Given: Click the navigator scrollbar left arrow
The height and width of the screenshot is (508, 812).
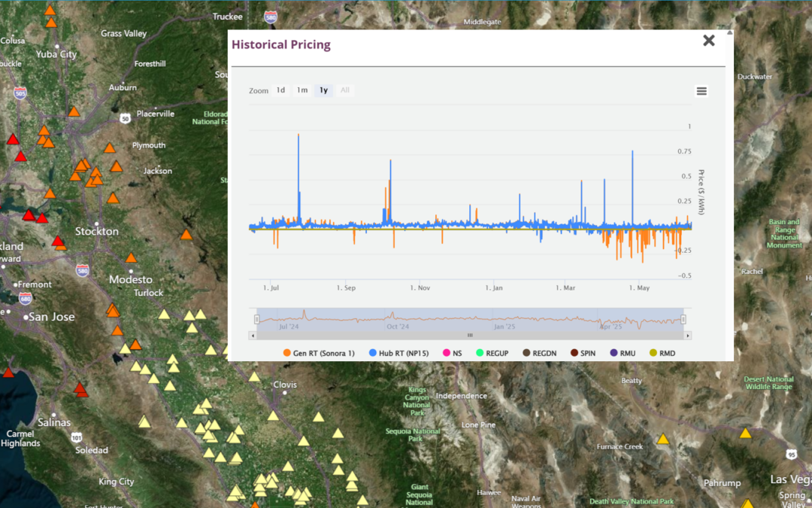Looking at the screenshot, I should pos(253,336).
